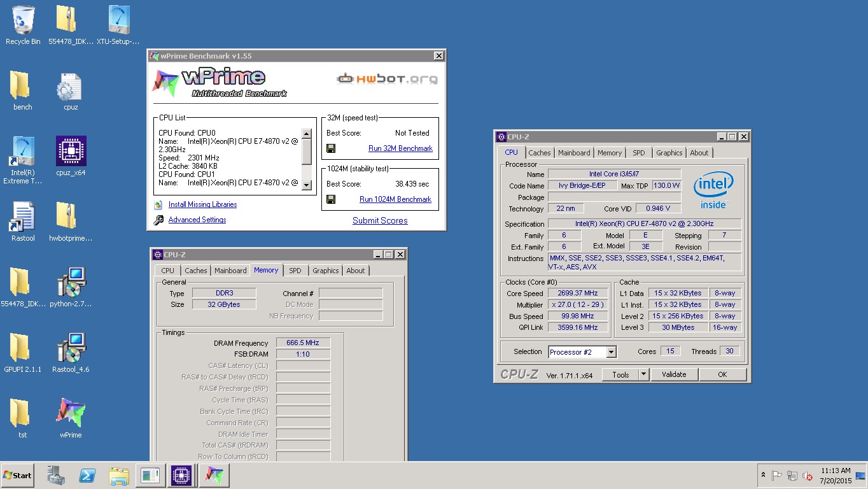This screenshot has width=868, height=489.
Task: Click the memory Size value 32 GBytes
Action: coord(223,304)
